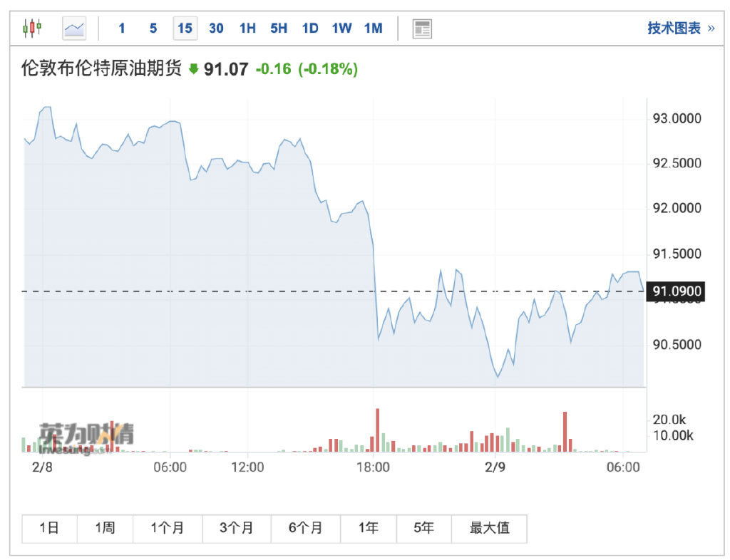Screen dimensions: 730x560
Task: Show the 1日 time range
Action: [49, 528]
